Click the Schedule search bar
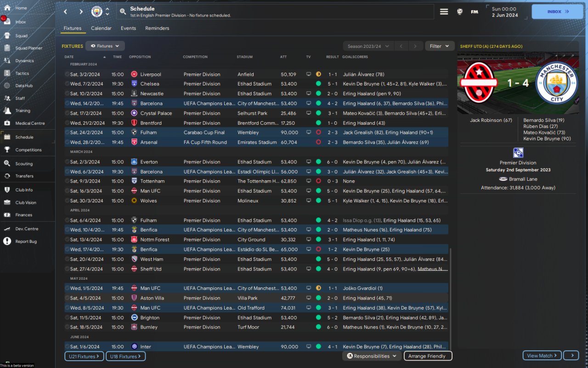 [275, 11]
